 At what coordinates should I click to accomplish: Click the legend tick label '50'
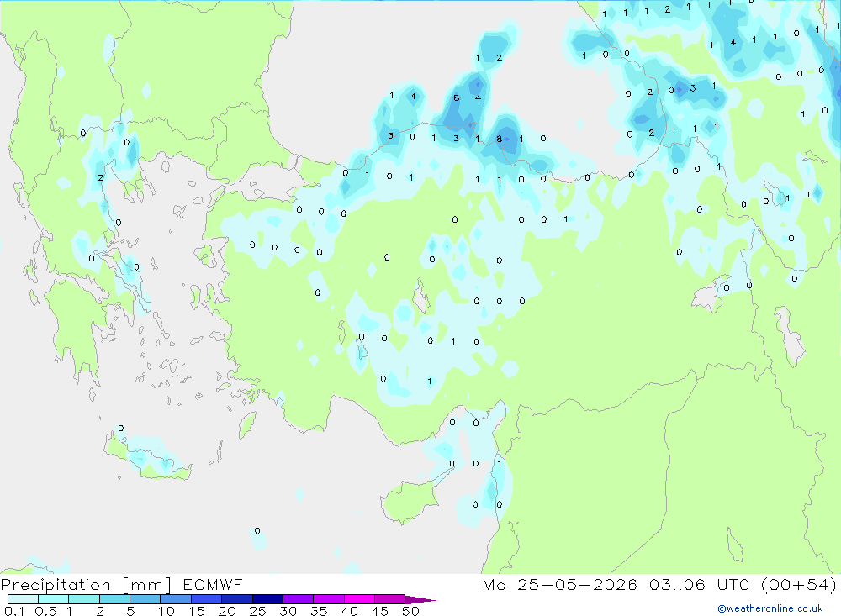(x=410, y=611)
